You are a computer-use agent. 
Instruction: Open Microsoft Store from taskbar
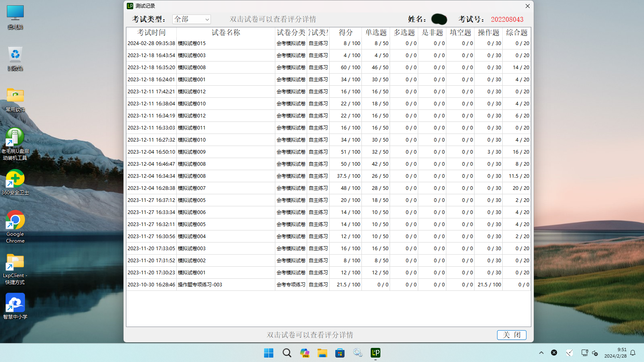[x=340, y=353]
